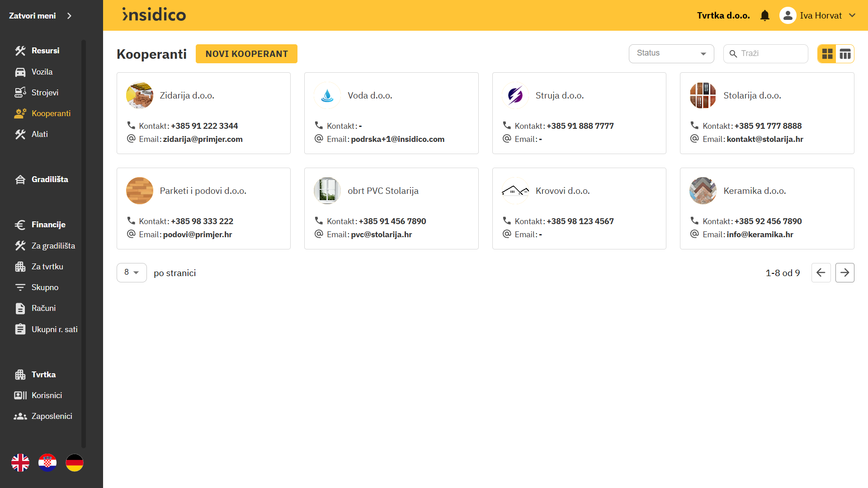Go to the next page arrow
This screenshot has width=868, height=488.
tap(844, 272)
